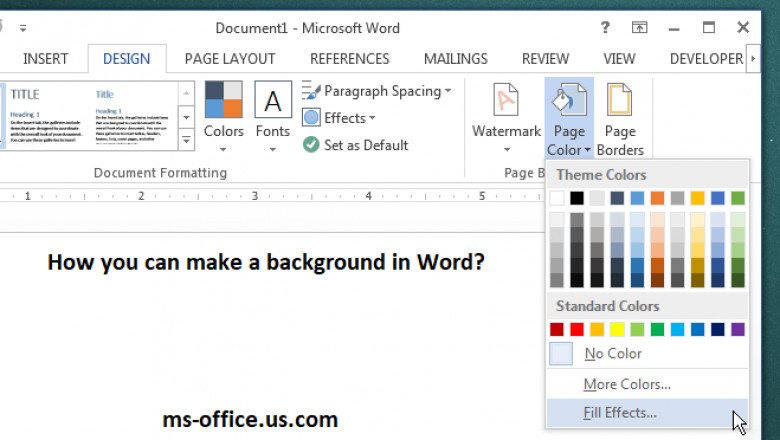The width and height of the screenshot is (780, 440).
Task: Click the heading 'How you can make a background in Word?'
Action: pyautogui.click(x=266, y=263)
